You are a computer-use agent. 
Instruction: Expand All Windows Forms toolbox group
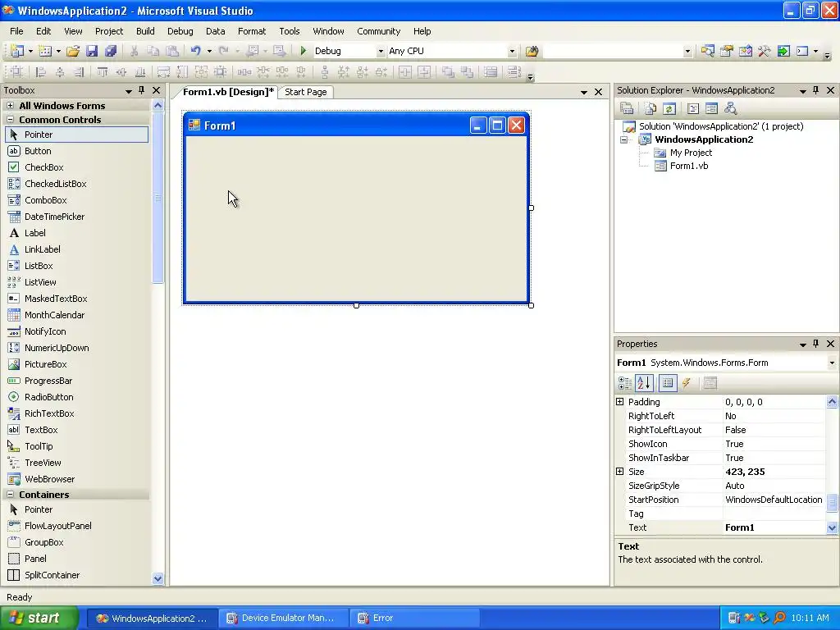tap(10, 106)
